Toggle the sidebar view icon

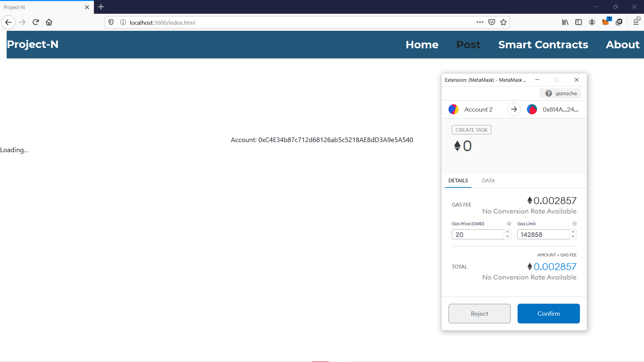pyautogui.click(x=579, y=22)
